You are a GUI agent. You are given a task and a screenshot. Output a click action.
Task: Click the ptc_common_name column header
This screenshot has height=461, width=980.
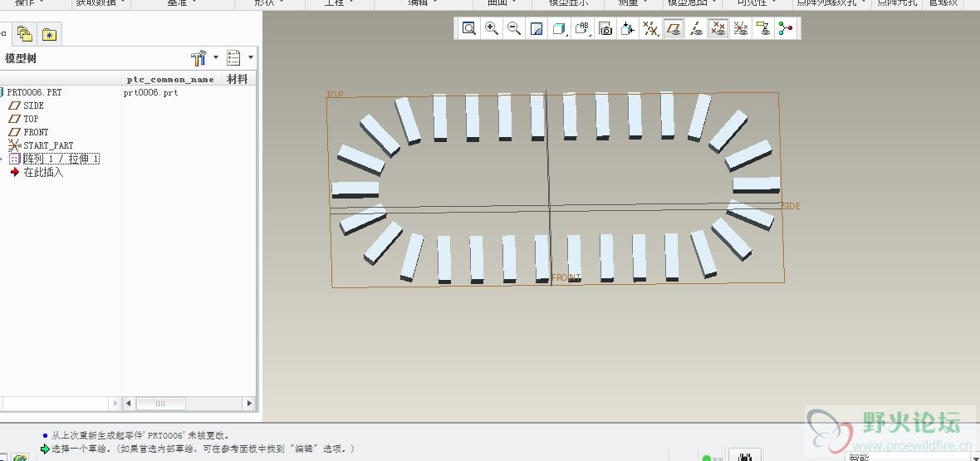pyautogui.click(x=170, y=79)
